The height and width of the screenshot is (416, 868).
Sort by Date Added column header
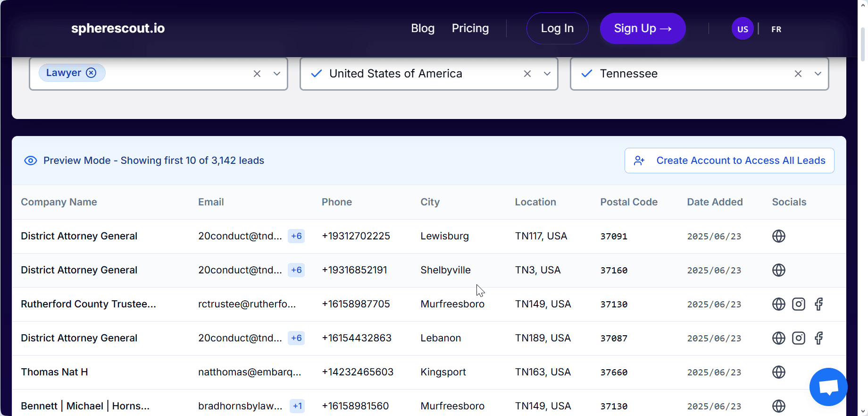[715, 202]
